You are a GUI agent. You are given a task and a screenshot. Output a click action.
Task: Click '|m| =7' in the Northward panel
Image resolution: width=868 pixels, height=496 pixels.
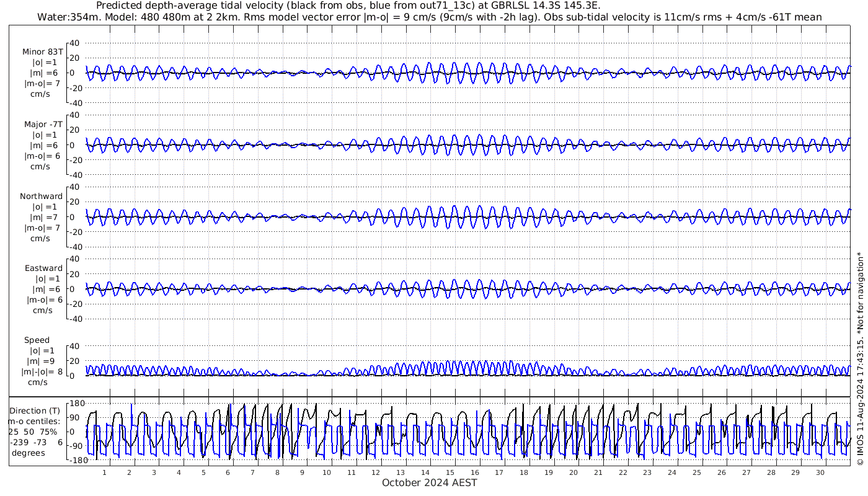pos(45,218)
